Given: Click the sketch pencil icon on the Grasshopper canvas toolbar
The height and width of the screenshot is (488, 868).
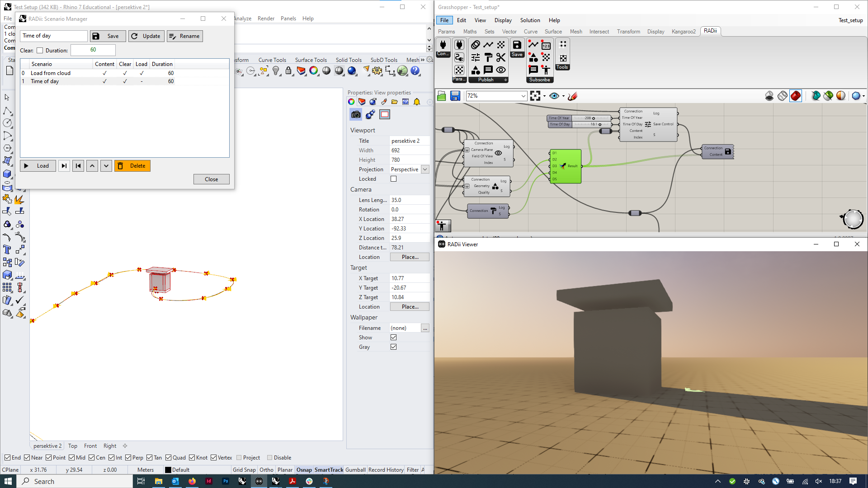Looking at the screenshot, I should (x=572, y=96).
